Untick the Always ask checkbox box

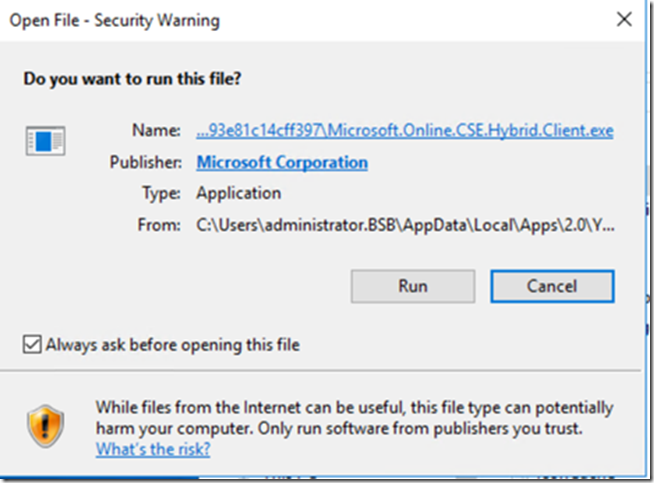pyautogui.click(x=31, y=345)
